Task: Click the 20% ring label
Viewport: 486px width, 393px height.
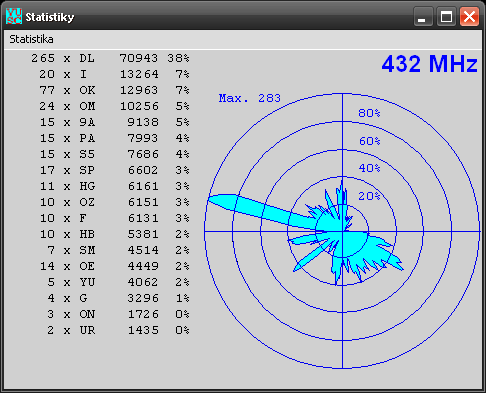Action: [369, 196]
